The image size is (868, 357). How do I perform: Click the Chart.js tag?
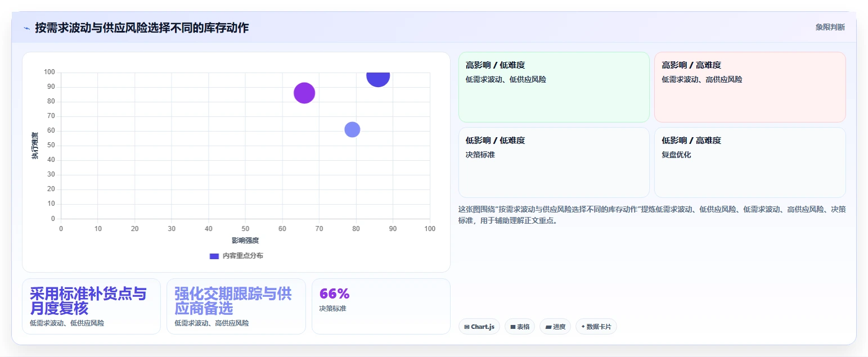coord(479,327)
